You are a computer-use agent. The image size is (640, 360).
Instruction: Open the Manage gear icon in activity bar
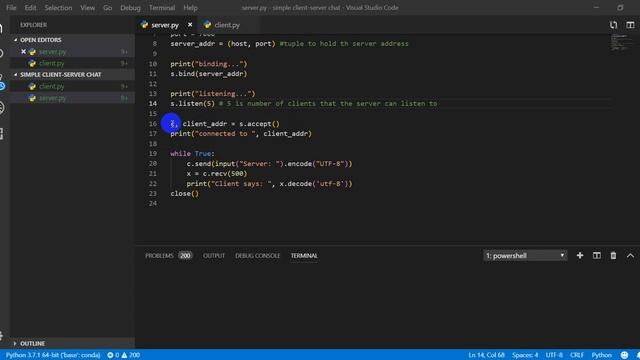tap(2, 336)
